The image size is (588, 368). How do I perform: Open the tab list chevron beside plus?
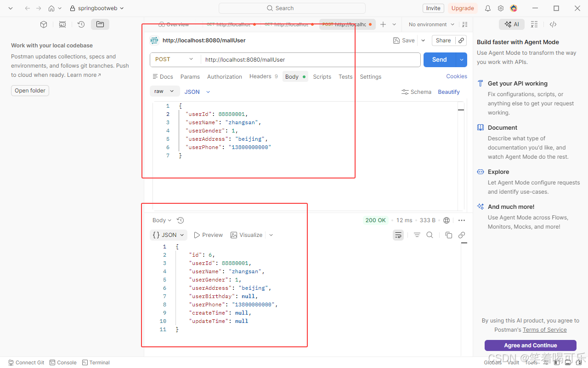[394, 24]
